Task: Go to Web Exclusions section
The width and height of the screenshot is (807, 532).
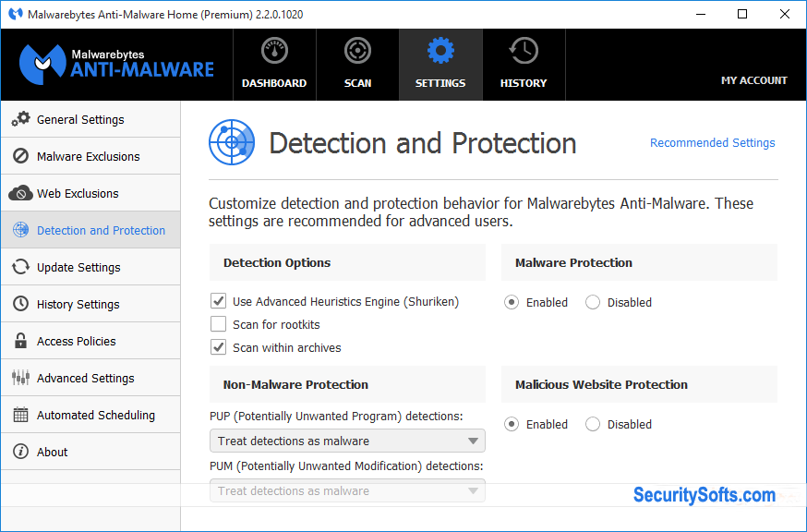Action: (90, 193)
